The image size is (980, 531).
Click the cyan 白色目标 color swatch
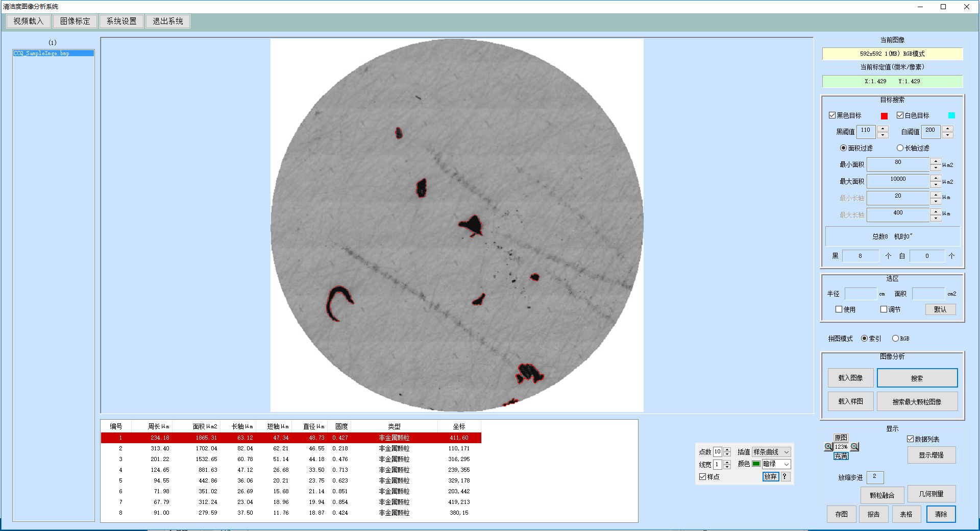[951, 115]
